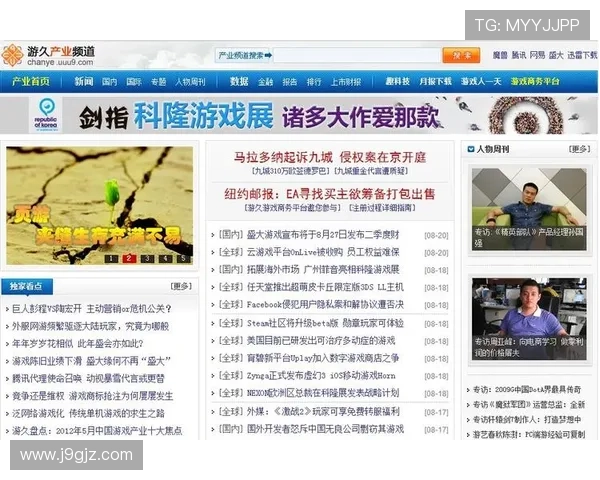Viewport: 600px width, 480px height.
Task: Open article 巨人彭程VS陶宏开 主动营销or危机公关
Action: [92, 309]
